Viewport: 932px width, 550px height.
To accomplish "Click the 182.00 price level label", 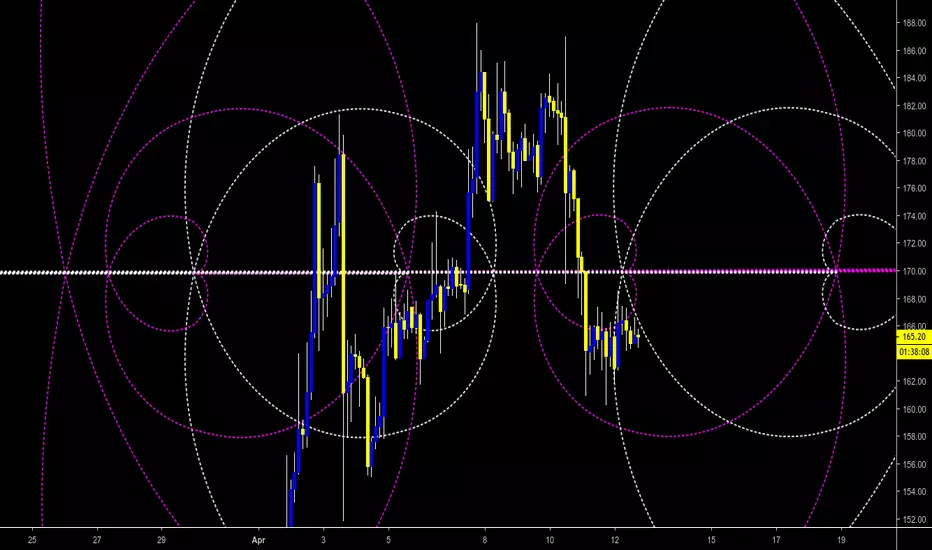I will click(x=914, y=106).
